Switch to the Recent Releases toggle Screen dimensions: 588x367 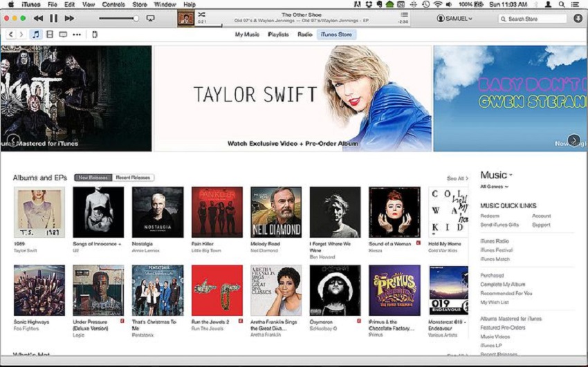(133, 178)
